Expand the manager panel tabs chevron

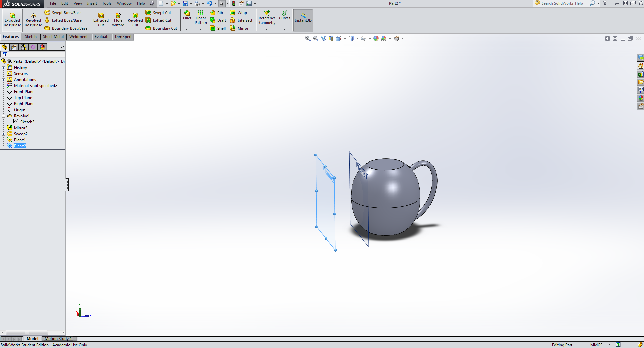tap(62, 47)
